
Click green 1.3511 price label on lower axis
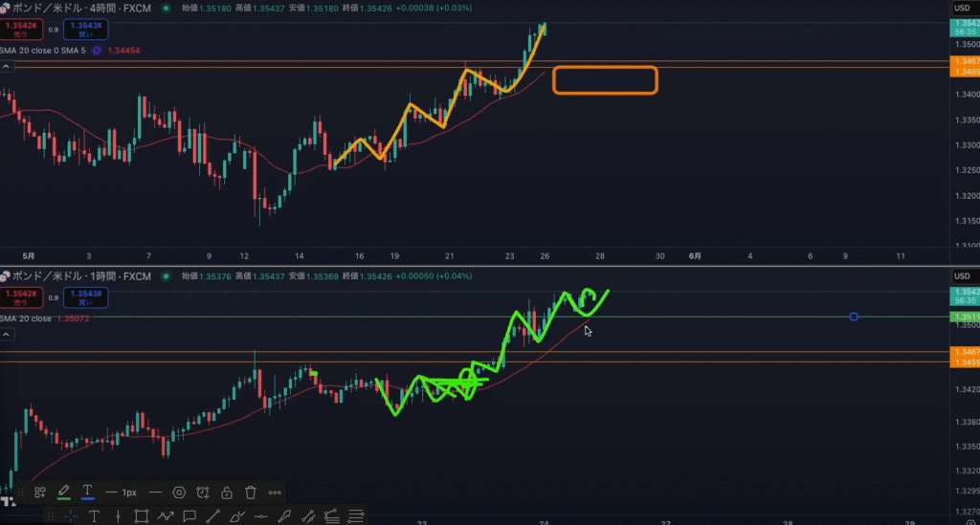pyautogui.click(x=965, y=317)
